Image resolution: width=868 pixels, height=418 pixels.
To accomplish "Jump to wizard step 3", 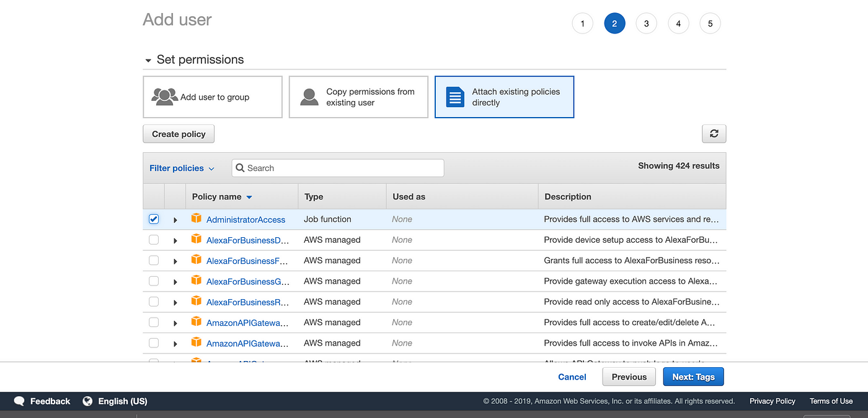I will tap(646, 24).
